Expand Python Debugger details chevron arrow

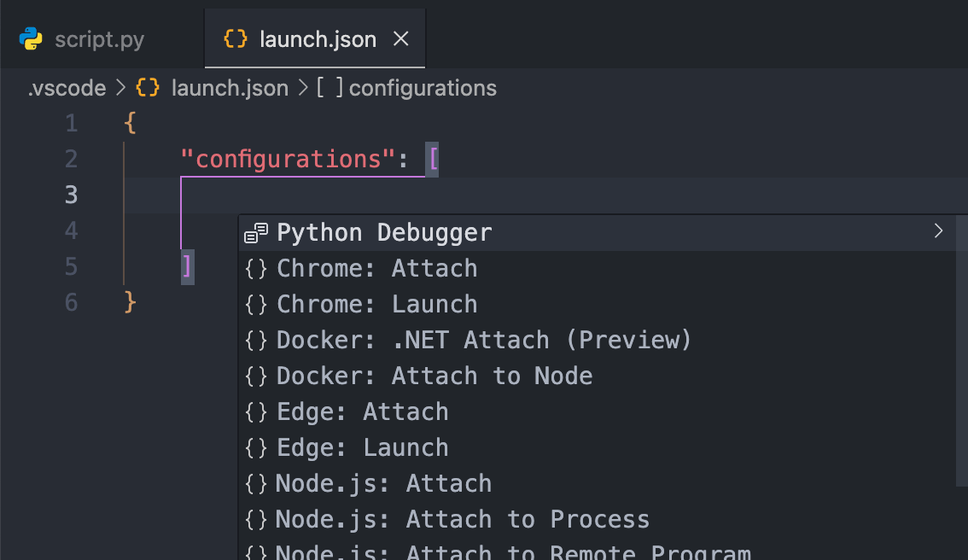coord(938,230)
